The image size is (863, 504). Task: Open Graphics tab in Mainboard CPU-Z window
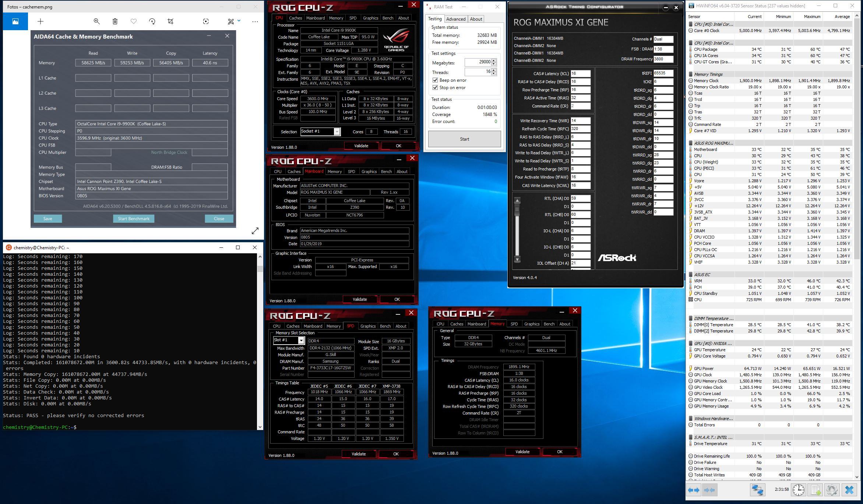pos(369,172)
